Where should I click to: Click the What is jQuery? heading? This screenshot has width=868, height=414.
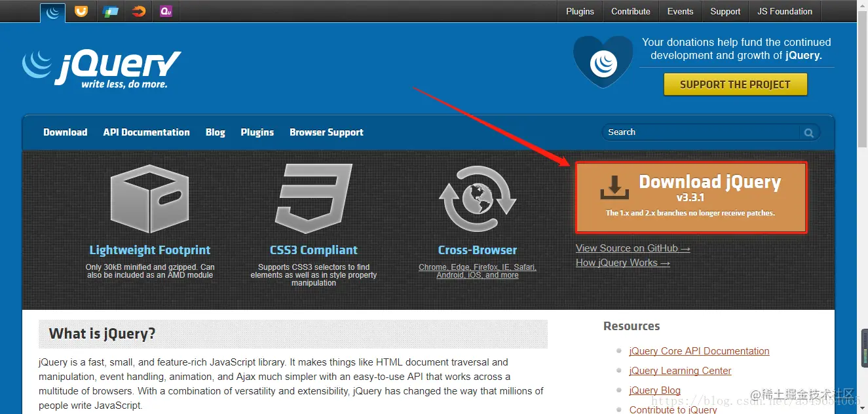tap(102, 334)
